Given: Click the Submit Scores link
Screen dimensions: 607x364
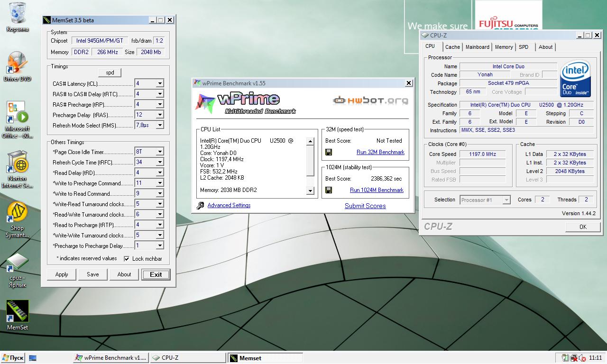Looking at the screenshot, I should click(365, 206).
